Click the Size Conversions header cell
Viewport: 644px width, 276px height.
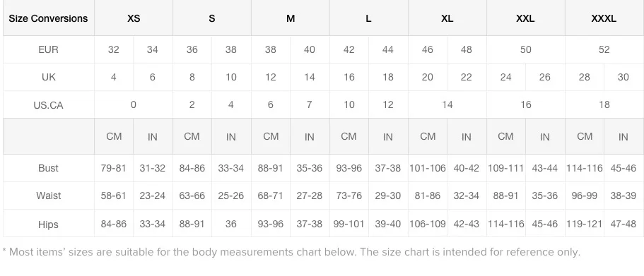click(x=49, y=18)
